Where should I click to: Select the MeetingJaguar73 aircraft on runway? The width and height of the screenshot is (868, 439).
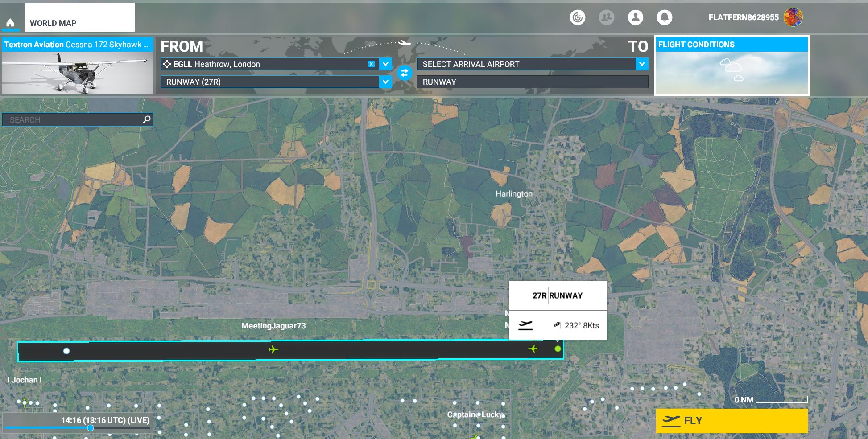coord(273,349)
